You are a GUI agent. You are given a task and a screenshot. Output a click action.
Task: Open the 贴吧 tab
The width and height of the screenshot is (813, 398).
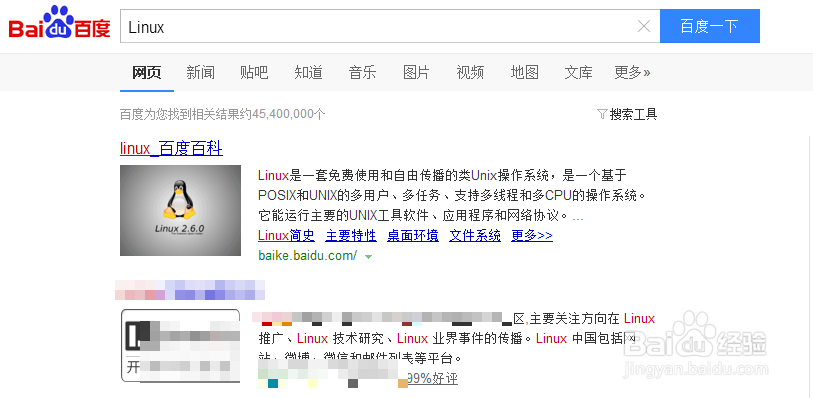pyautogui.click(x=254, y=73)
